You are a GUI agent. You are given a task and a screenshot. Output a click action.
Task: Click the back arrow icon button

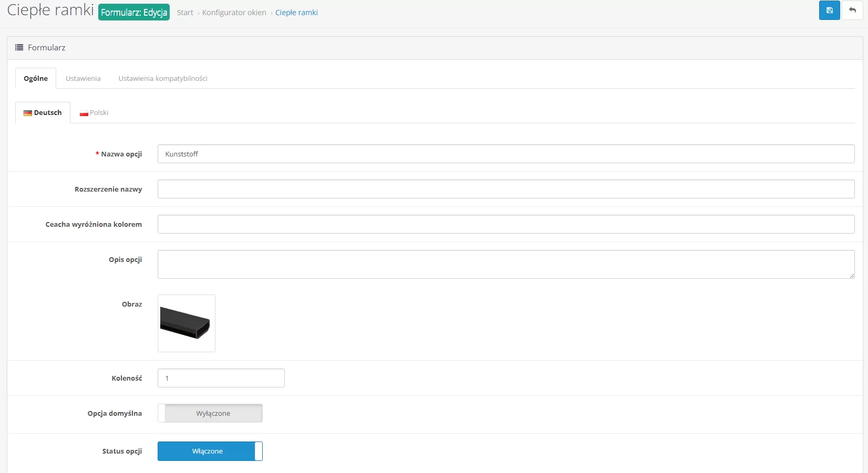tap(852, 10)
